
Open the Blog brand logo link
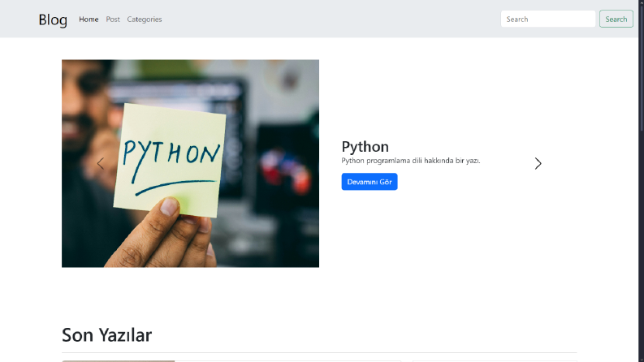(x=53, y=19)
